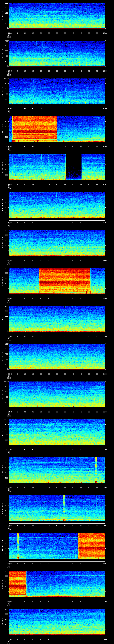Select the 15:00 end time label

coord(105,33)
